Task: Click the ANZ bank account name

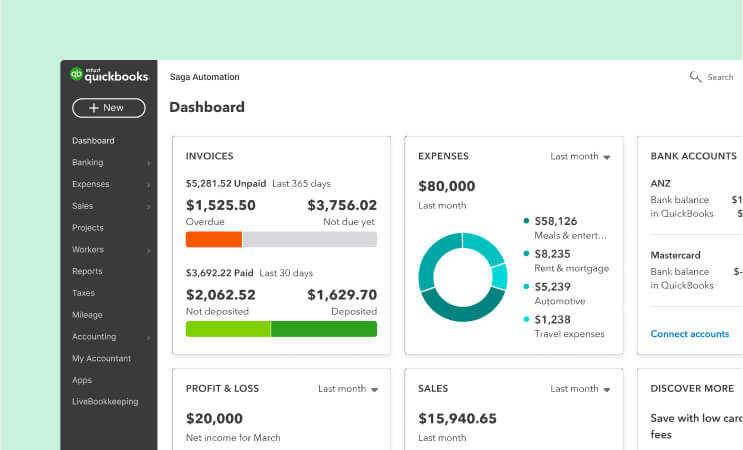Action: [661, 183]
